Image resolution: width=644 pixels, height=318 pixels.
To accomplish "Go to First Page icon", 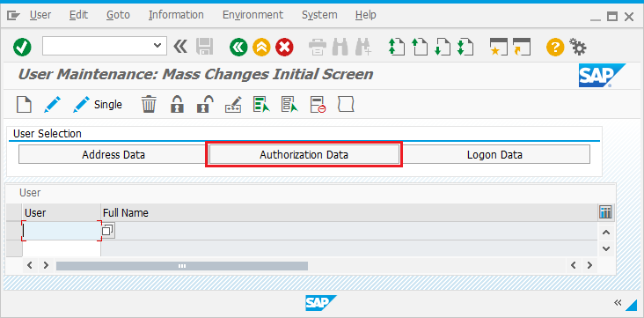I will [x=396, y=47].
